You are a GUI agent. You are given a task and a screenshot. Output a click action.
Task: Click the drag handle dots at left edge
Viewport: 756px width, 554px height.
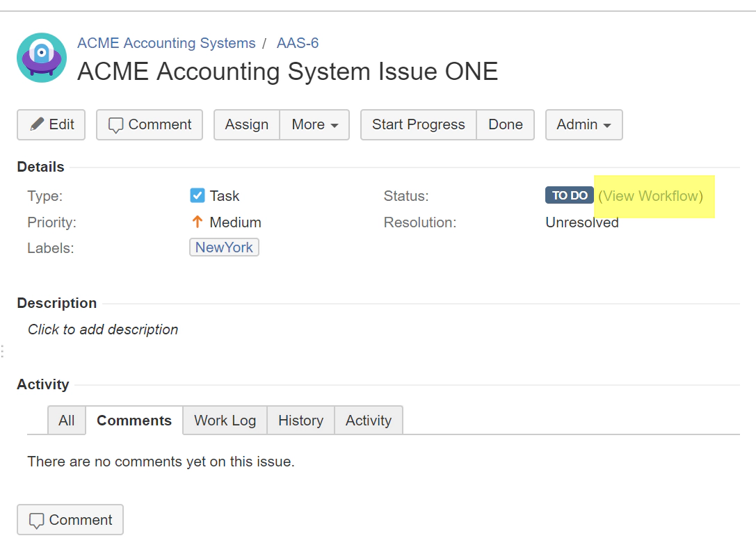coord(3,351)
